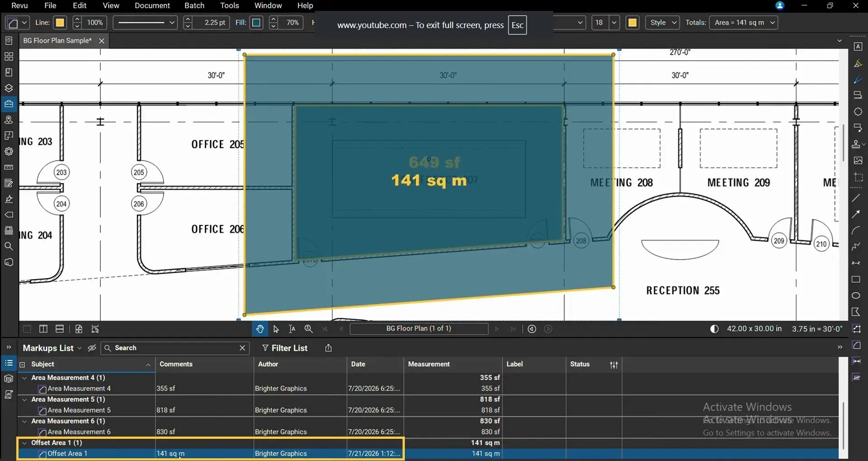Select the Arc tool

point(856,231)
